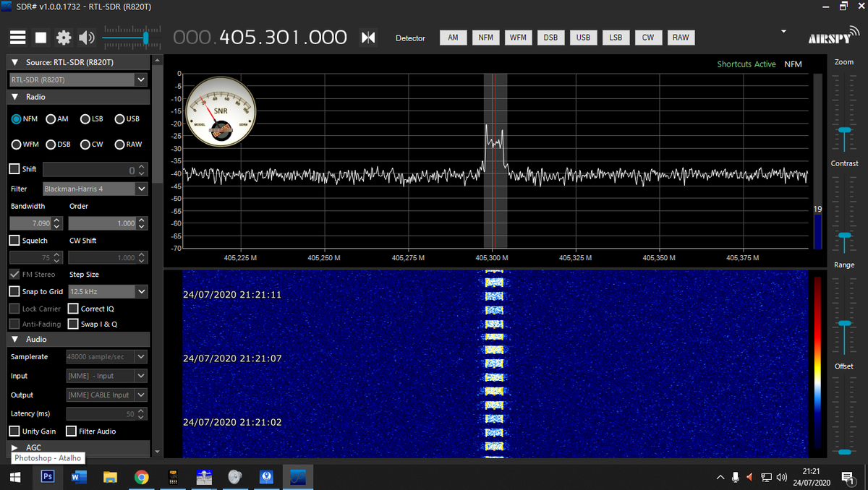Enable the Squelch checkbox
The image size is (868, 490).
[14, 240]
